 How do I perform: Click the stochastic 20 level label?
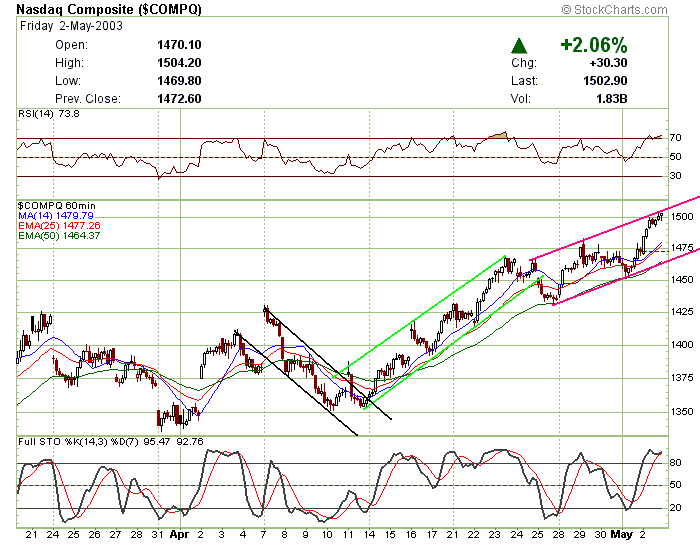coord(675,508)
